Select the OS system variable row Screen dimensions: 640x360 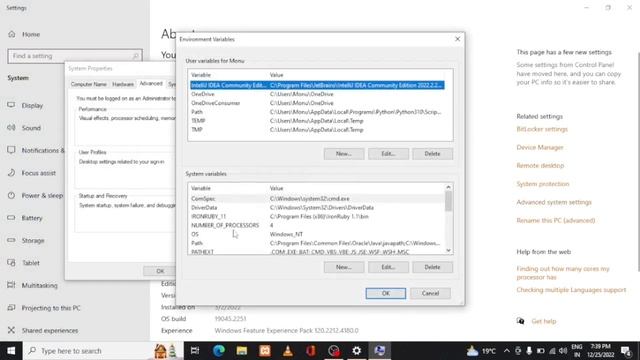(x=317, y=234)
